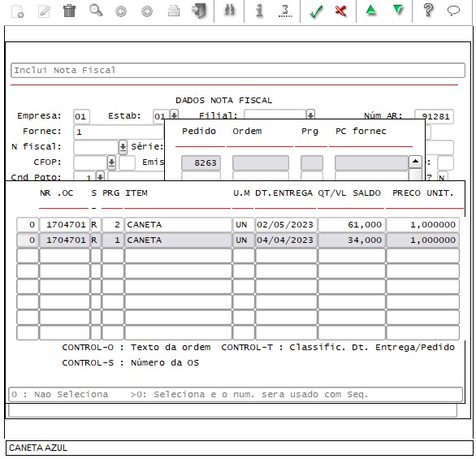Image resolution: width=476 pixels, height=459 pixels.
Task: Click CANETA item in the 02/05/2023 row
Action: 178,225
